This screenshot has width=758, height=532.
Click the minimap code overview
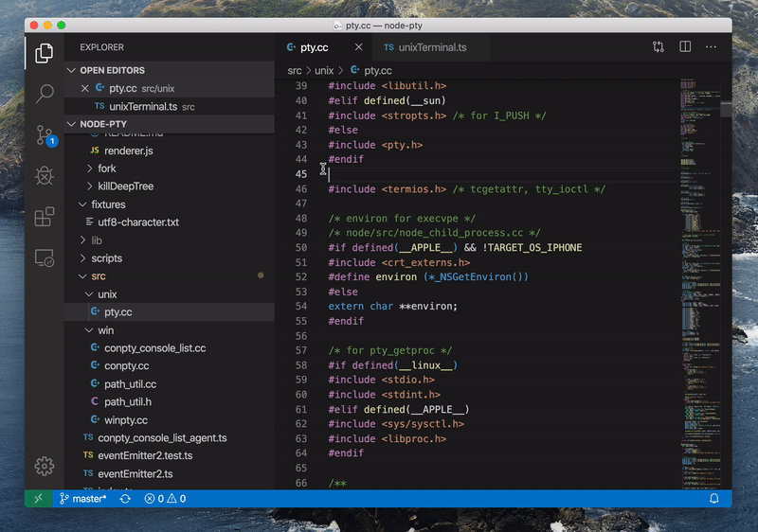click(x=700, y=284)
